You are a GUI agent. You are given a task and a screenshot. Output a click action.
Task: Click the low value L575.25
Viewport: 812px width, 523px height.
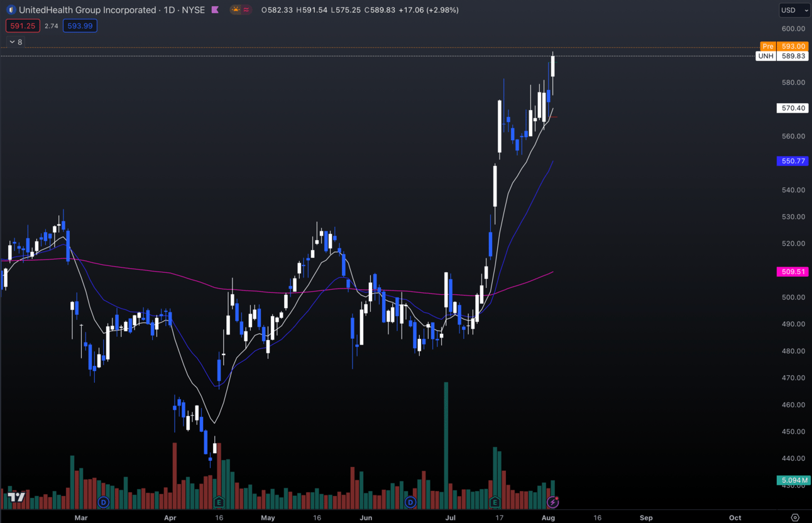[345, 10]
